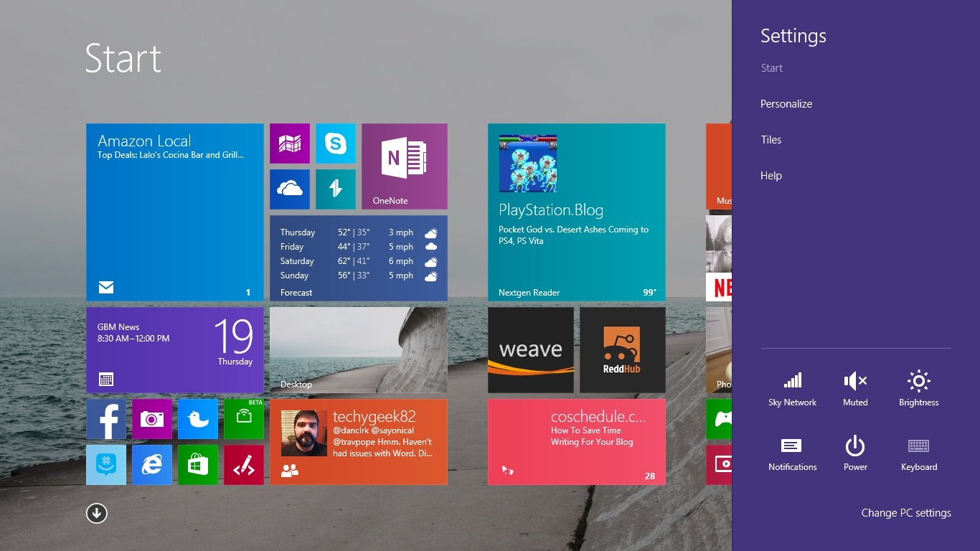Open the green Xbox controller tile
Viewport: 980px width, 551px height.
pos(719,419)
